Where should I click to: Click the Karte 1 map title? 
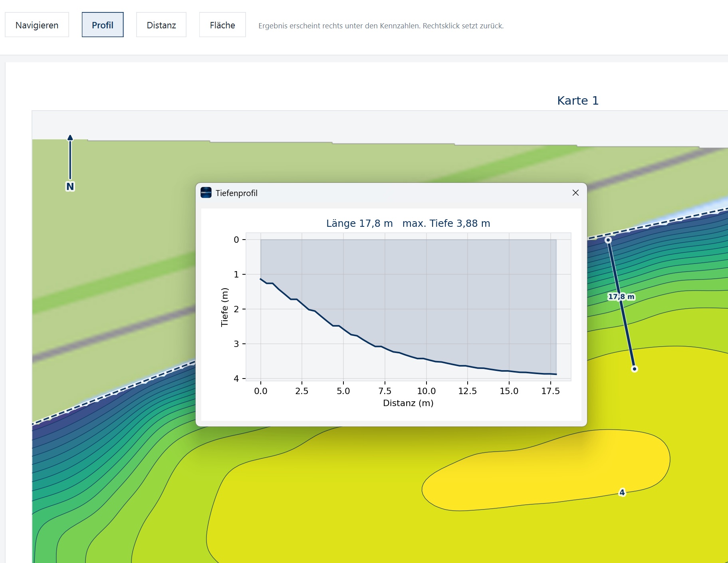coord(578,101)
